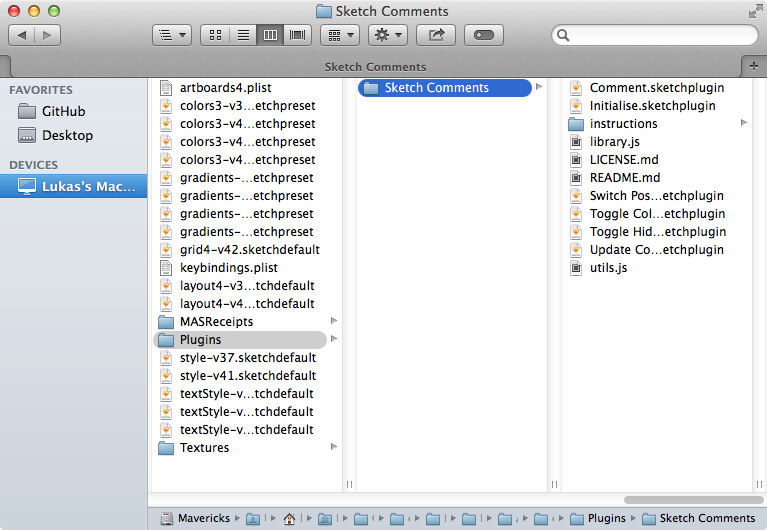Click the Edit Tags toolbar button

484,35
